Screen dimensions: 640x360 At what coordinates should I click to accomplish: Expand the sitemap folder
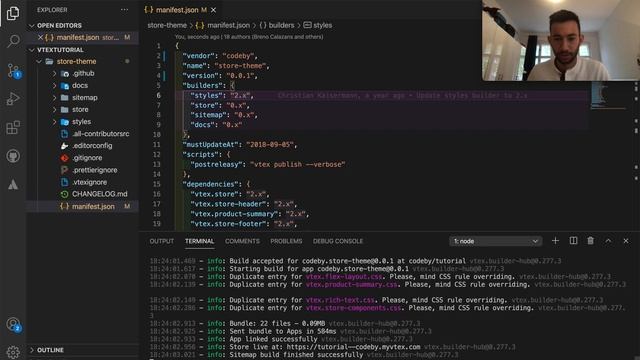pyautogui.click(x=54, y=98)
